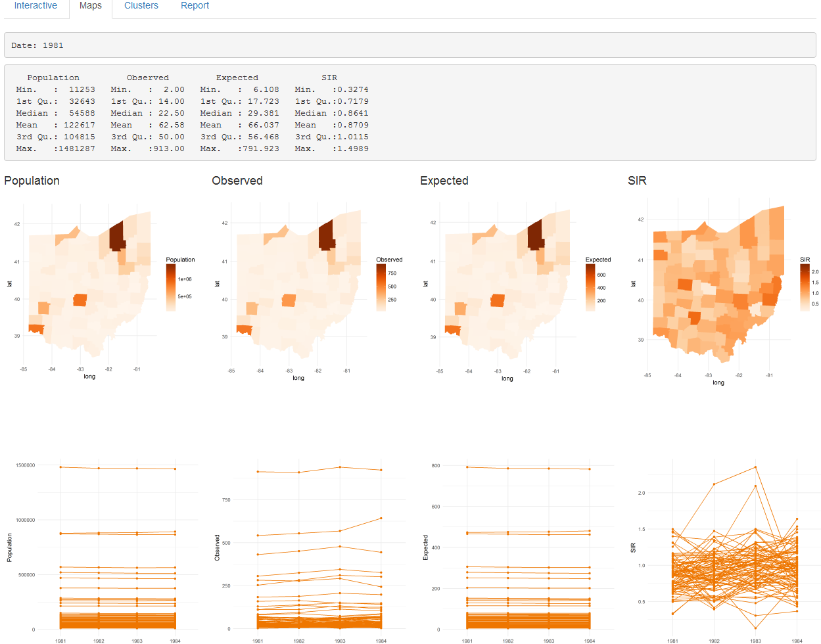
Task: Click the SIR legend color scale
Action: (805, 287)
